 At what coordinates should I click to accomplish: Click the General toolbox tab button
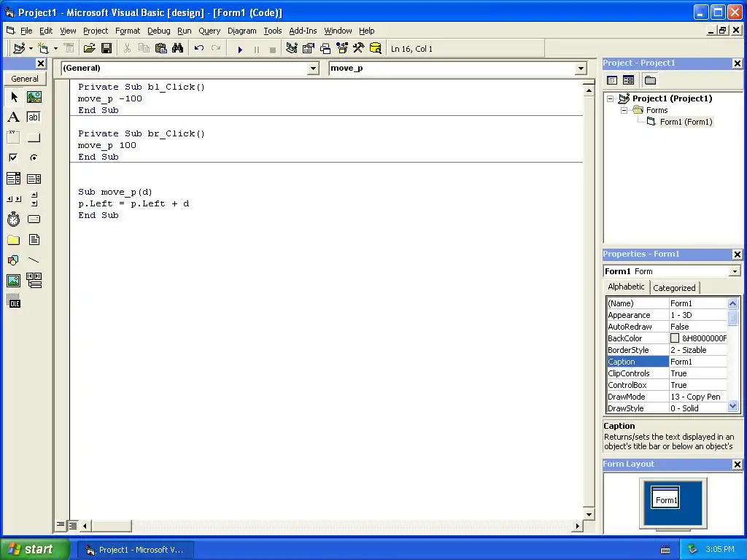[25, 79]
